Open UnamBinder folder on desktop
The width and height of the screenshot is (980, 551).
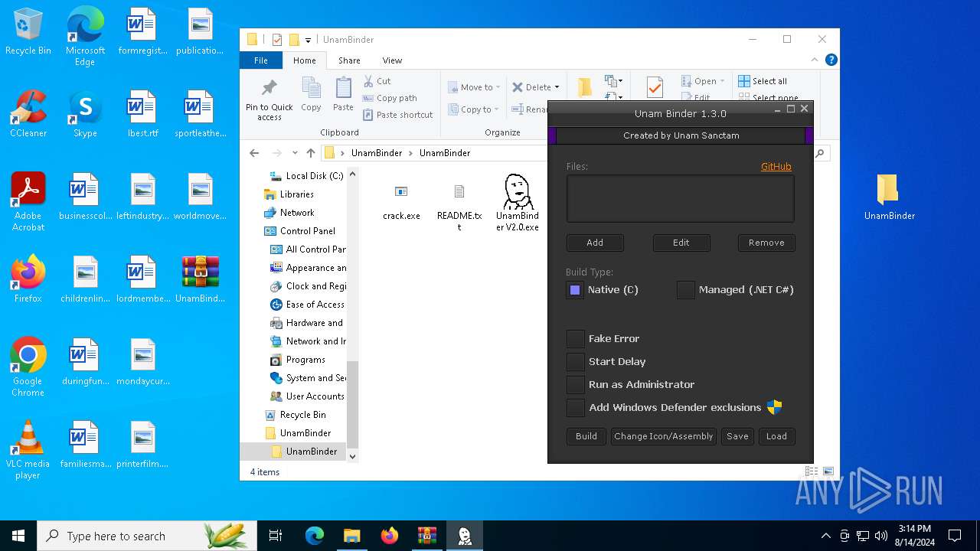(x=889, y=197)
